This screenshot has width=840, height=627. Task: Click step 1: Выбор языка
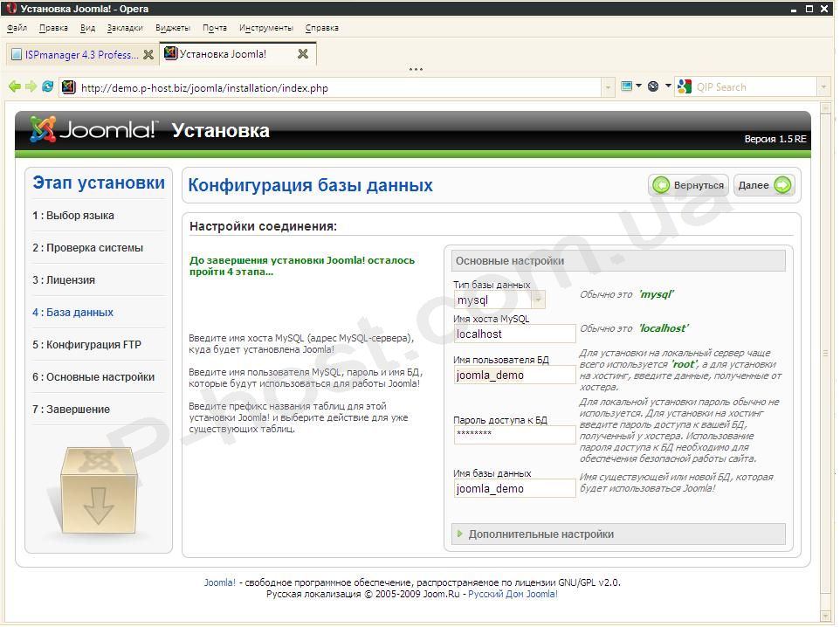[73, 216]
